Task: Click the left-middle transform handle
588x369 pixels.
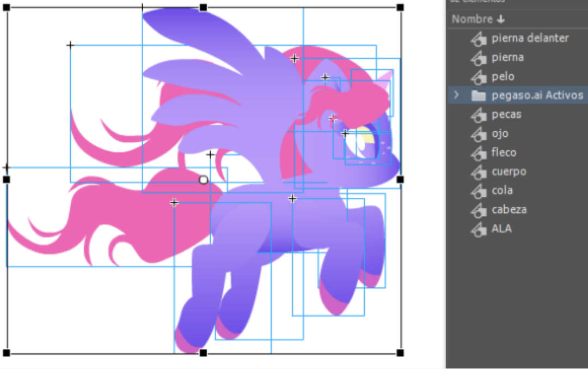Action: [x=7, y=180]
